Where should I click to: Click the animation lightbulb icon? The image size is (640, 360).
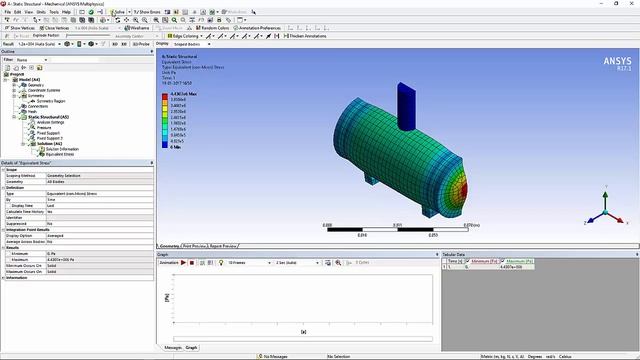coord(221,262)
